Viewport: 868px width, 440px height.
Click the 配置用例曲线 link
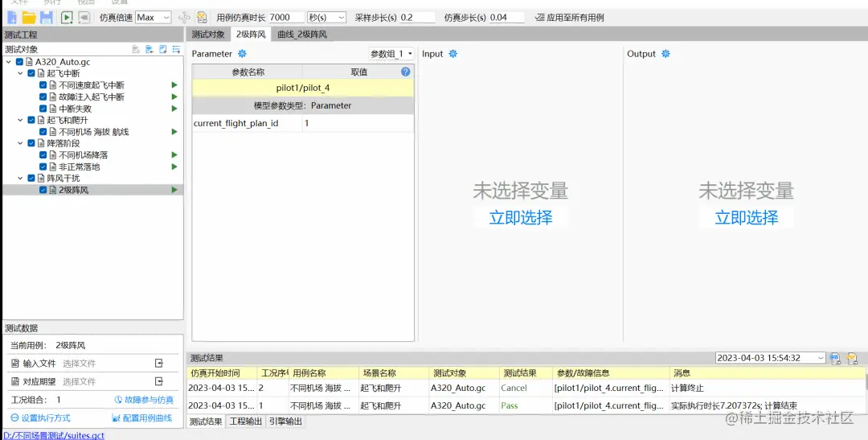pyautogui.click(x=142, y=417)
